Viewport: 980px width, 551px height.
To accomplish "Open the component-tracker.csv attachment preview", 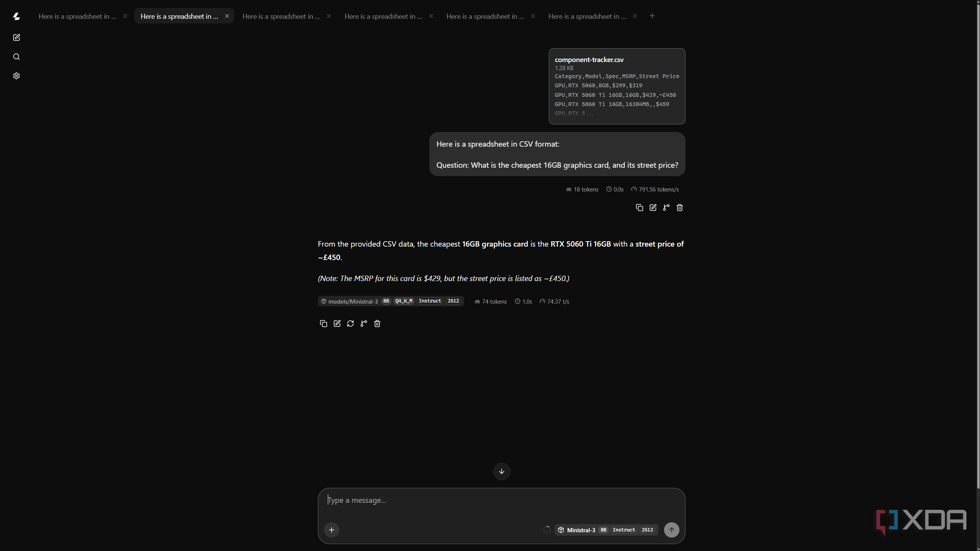I will coord(617,86).
